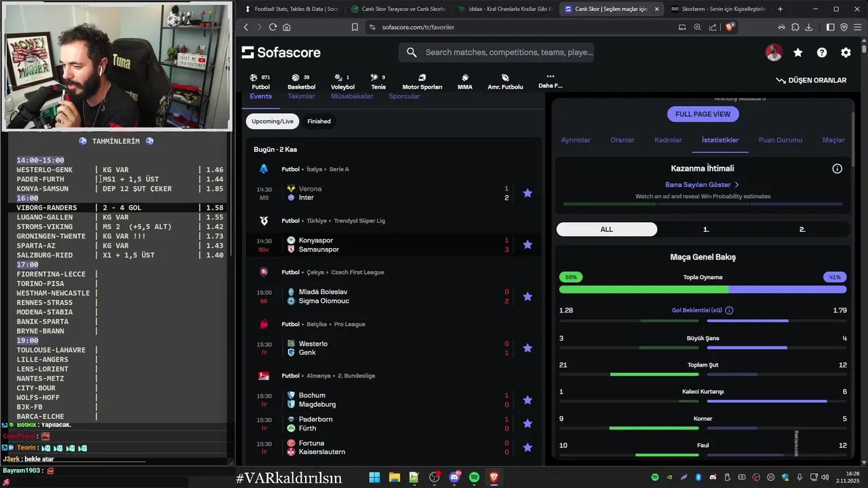Open the Puan Durumu tab
This screenshot has height=488, width=868.
781,140
